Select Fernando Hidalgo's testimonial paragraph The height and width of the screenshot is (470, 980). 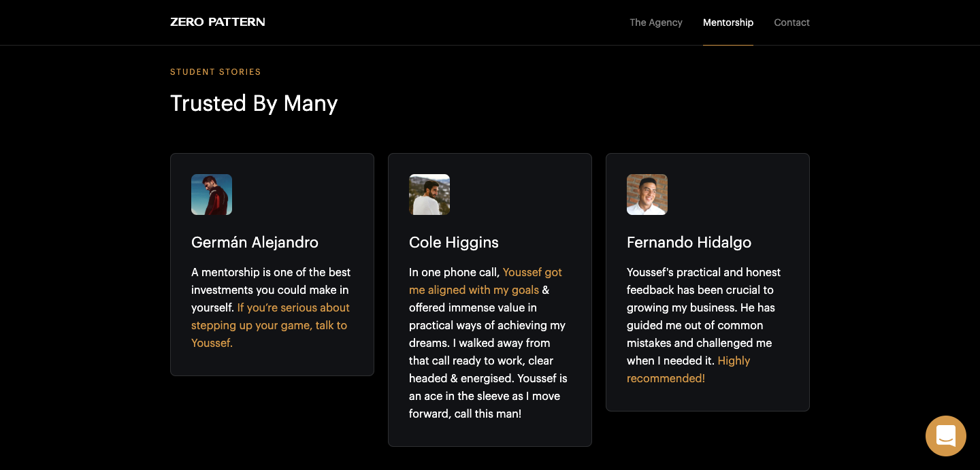[704, 325]
